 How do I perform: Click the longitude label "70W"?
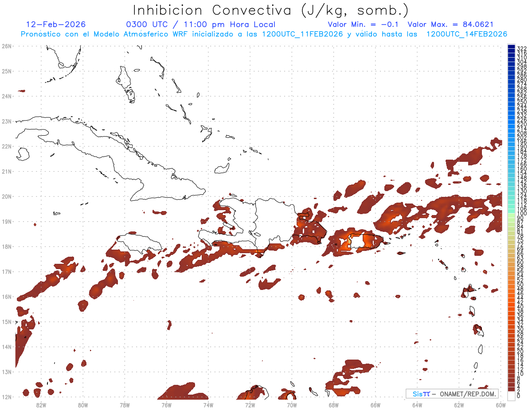pyautogui.click(x=292, y=405)
